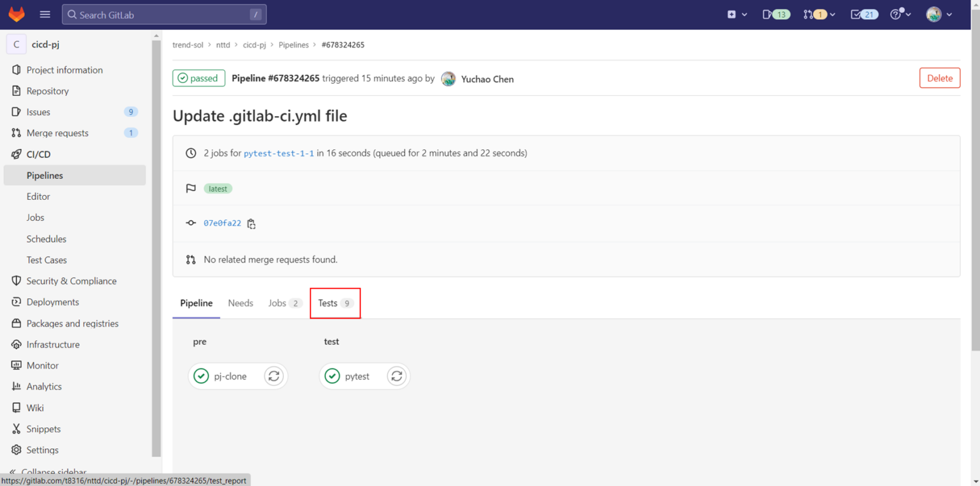Open the help chevron dropdown
980x486 pixels.
pyautogui.click(x=907, y=13)
